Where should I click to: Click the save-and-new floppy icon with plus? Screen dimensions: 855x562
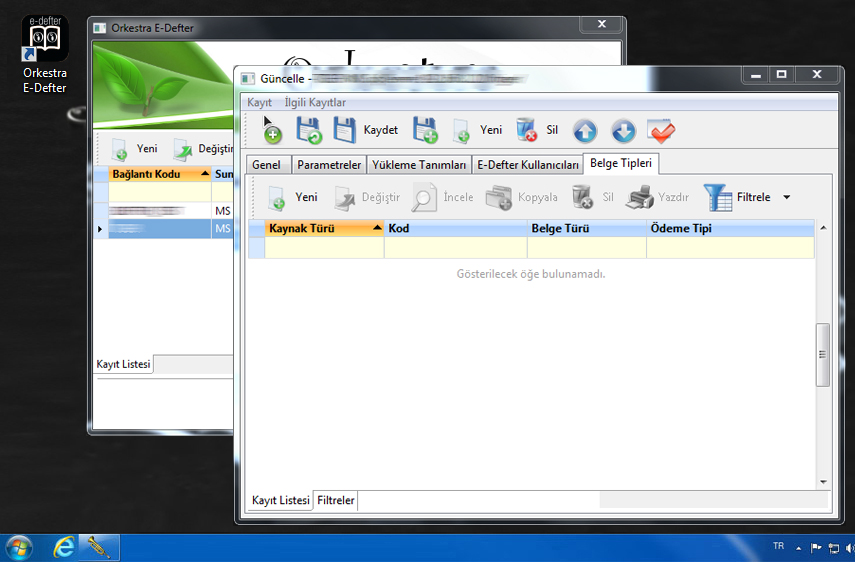tap(425, 131)
